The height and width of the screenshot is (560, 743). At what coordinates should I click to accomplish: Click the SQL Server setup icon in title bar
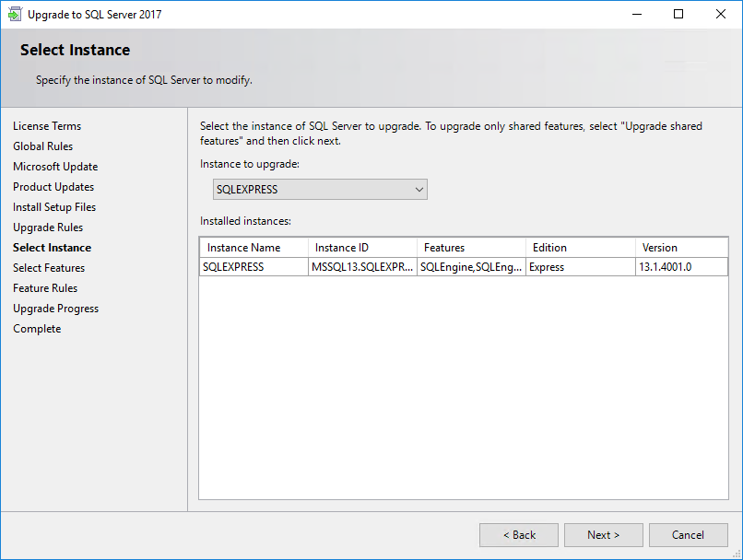pyautogui.click(x=15, y=14)
